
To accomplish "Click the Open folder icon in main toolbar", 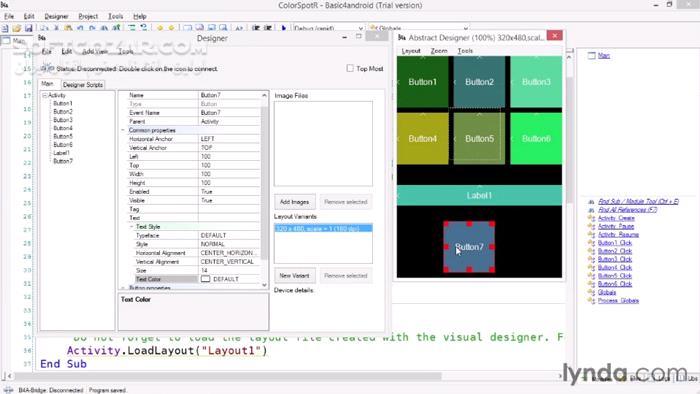I will pyautogui.click(x=17, y=28).
